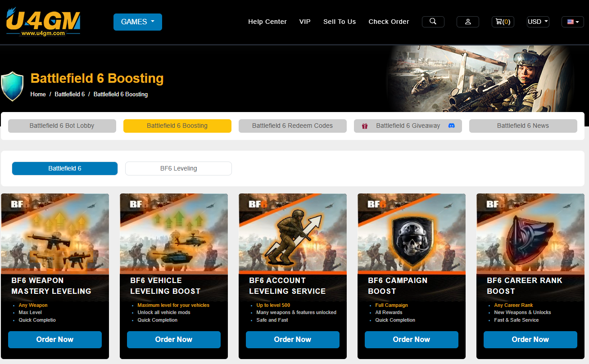Click the shield badge icon beside page title

(x=12, y=86)
